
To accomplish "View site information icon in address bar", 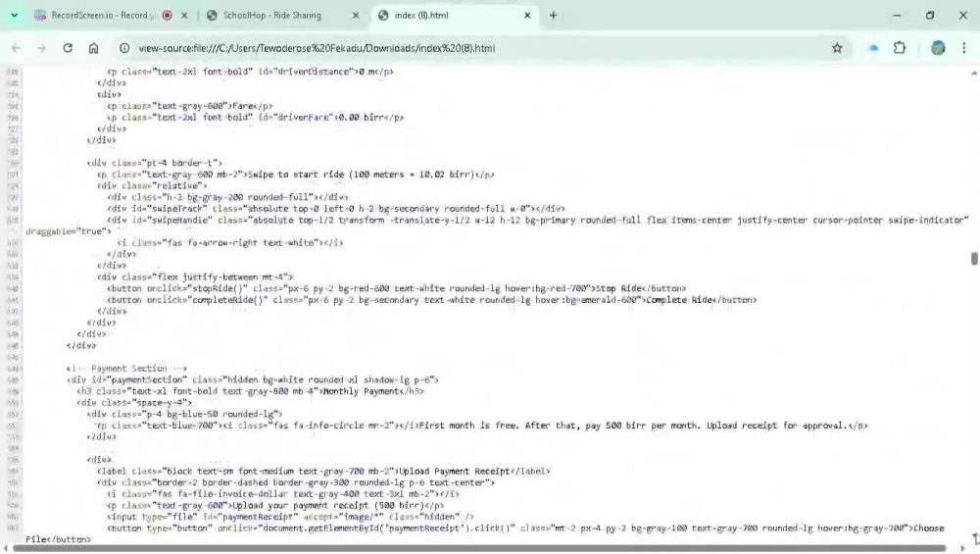I will (124, 48).
